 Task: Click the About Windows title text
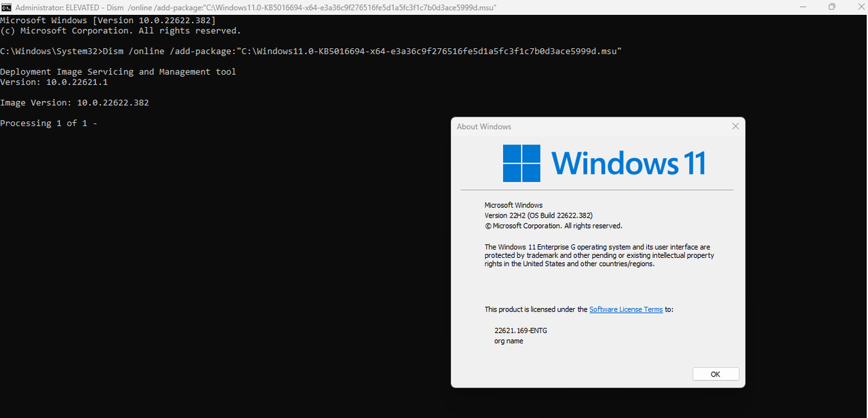[484, 127]
